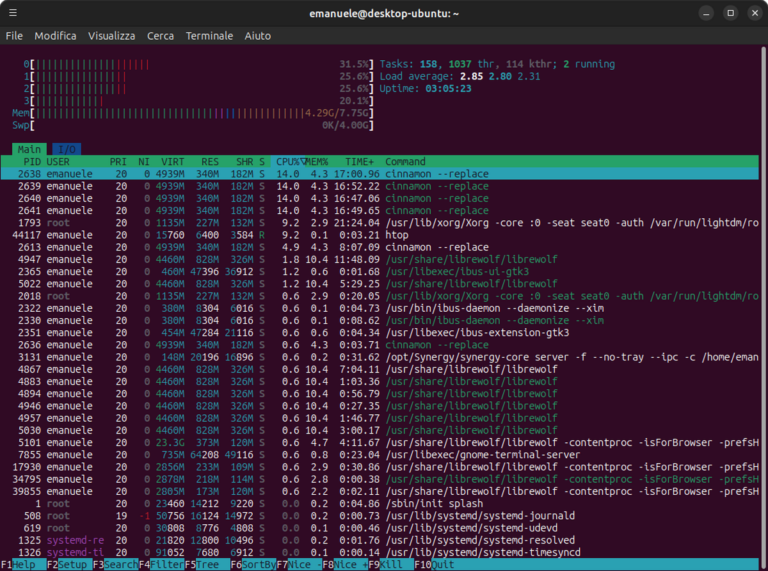768x571 pixels.
Task: Click F7 Nice - in the function bar
Action: pyautogui.click(x=299, y=564)
